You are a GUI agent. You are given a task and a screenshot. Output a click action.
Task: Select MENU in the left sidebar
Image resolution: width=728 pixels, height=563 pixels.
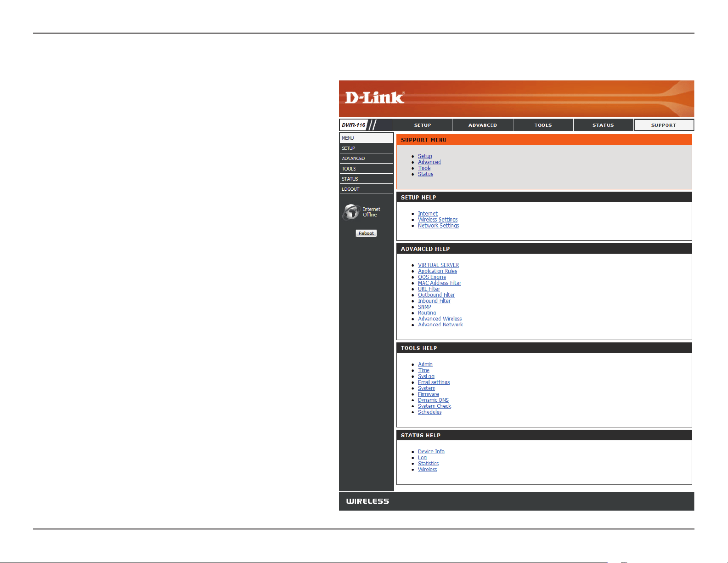367,138
